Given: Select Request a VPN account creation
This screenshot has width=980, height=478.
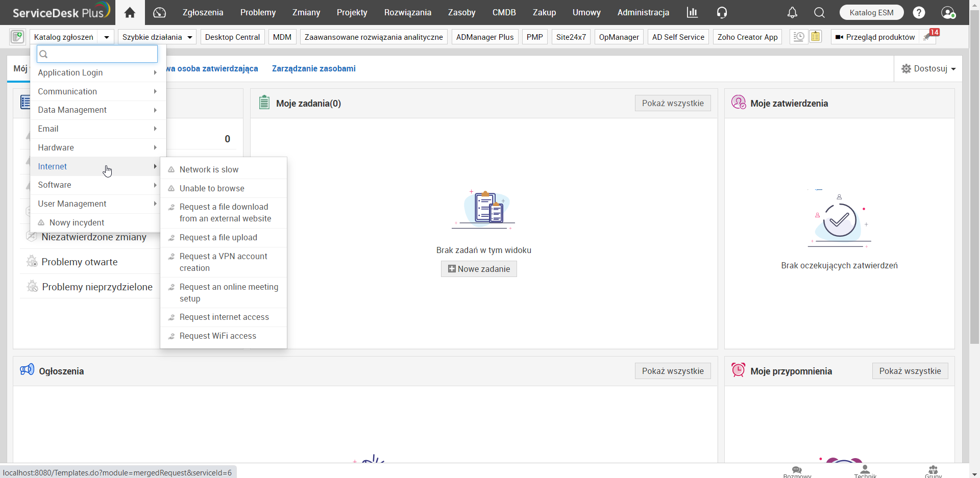Looking at the screenshot, I should [223, 262].
